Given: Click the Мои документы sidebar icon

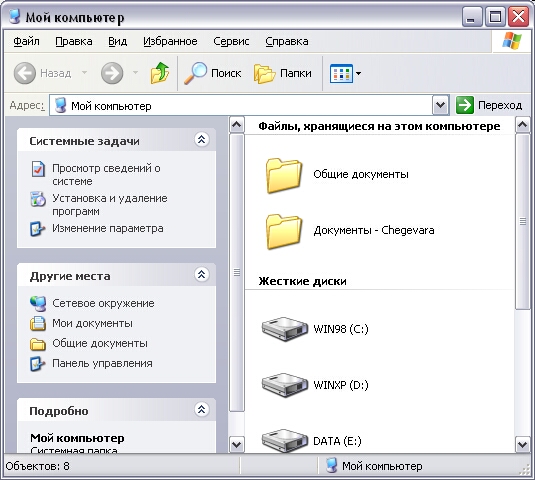Looking at the screenshot, I should pos(38,324).
